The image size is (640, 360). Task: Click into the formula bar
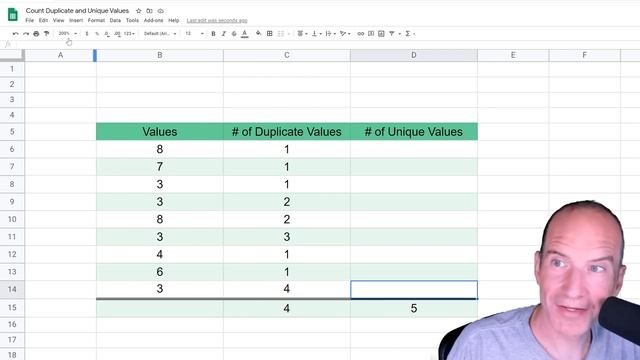(x=327, y=44)
